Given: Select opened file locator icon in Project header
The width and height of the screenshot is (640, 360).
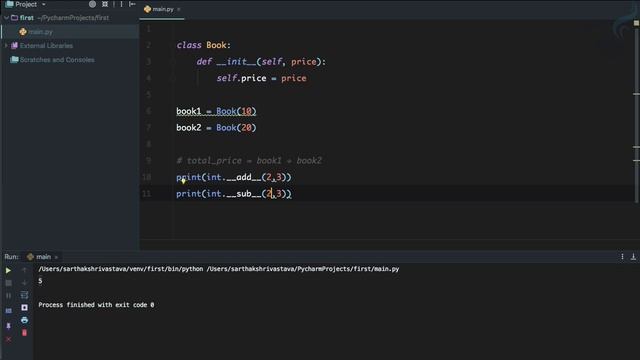Looking at the screenshot, I should click(x=92, y=4).
